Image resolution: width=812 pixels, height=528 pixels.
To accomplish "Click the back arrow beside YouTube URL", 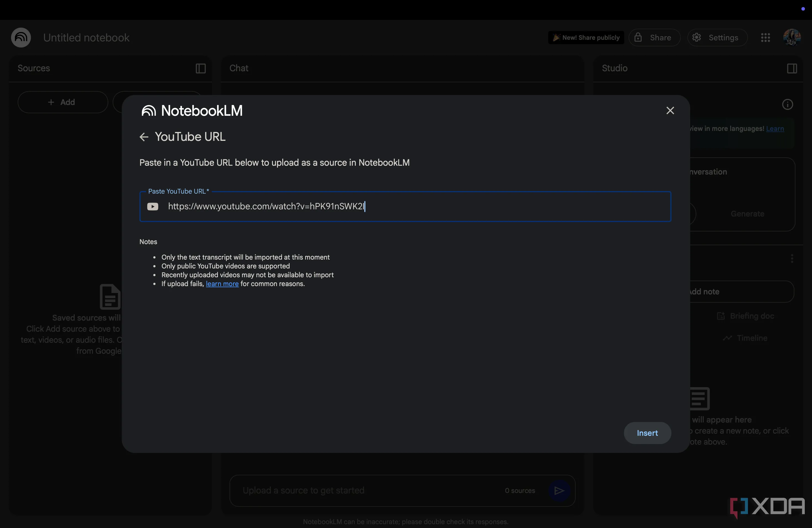I will [x=144, y=137].
